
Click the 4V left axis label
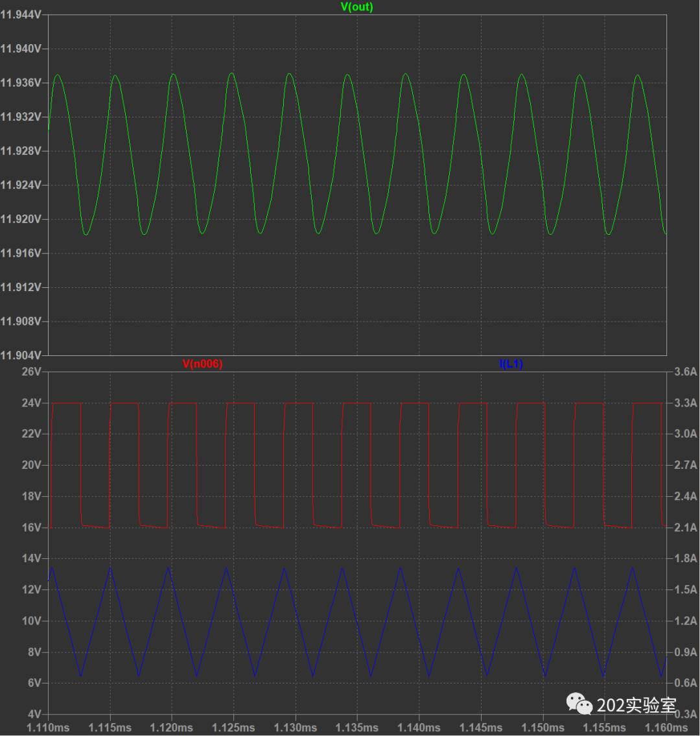34,715
